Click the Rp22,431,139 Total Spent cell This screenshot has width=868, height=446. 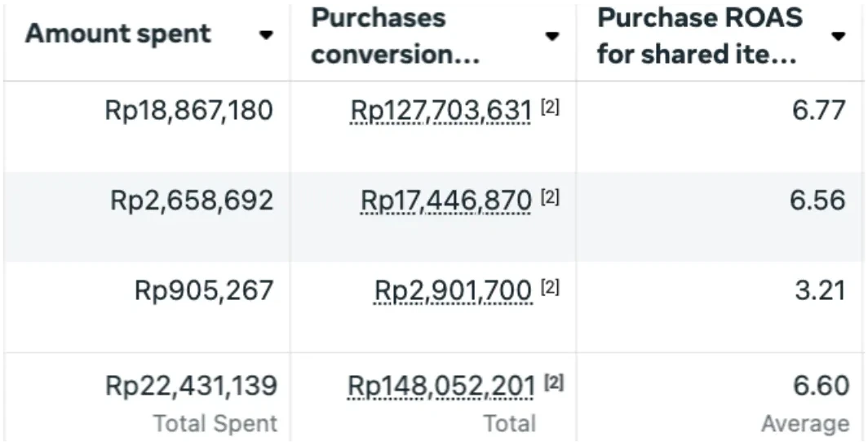pyautogui.click(x=191, y=385)
